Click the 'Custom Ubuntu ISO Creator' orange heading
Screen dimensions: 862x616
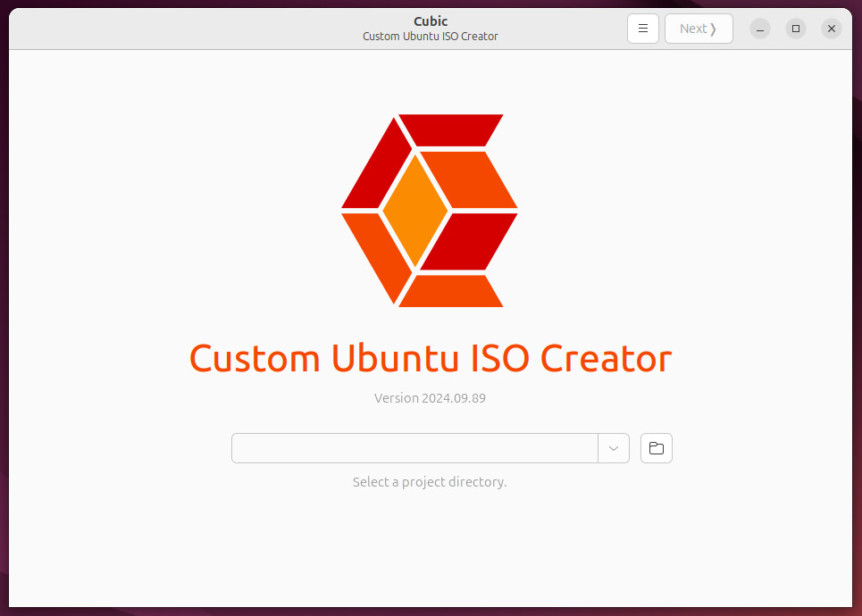tap(431, 358)
